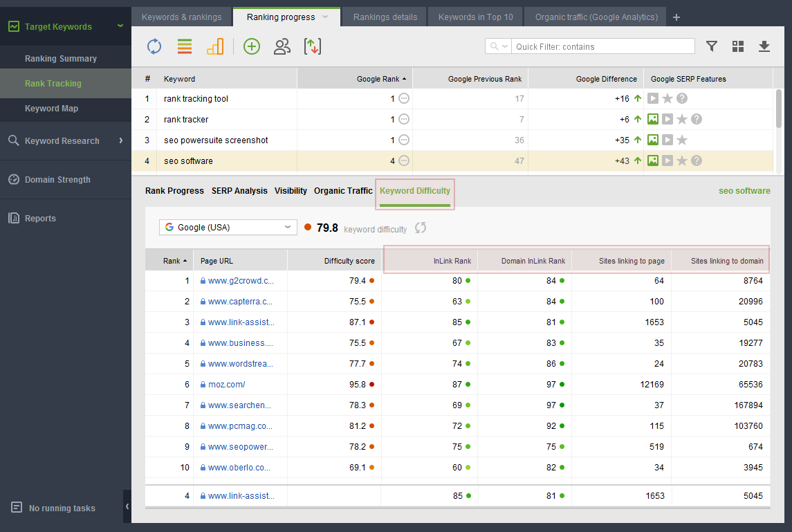Switch to Keywords in Top 10 tab

tap(475, 17)
